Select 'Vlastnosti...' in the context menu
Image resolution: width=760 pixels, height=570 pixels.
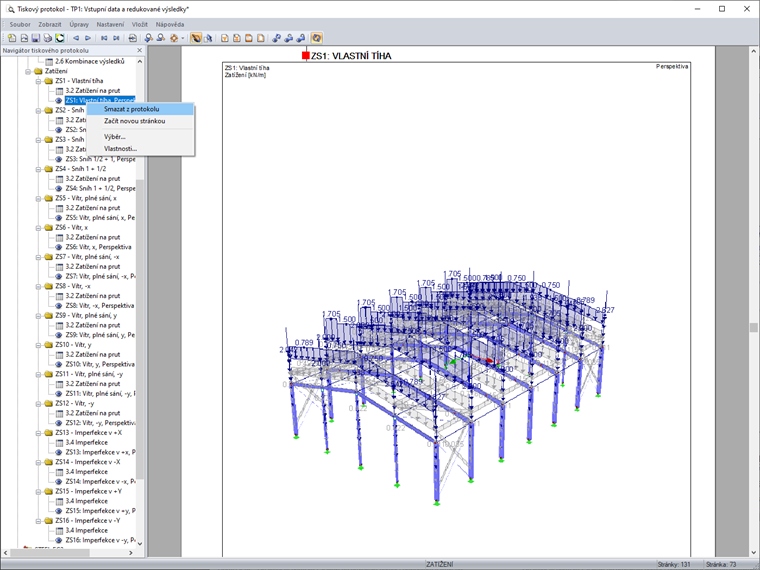tap(120, 148)
